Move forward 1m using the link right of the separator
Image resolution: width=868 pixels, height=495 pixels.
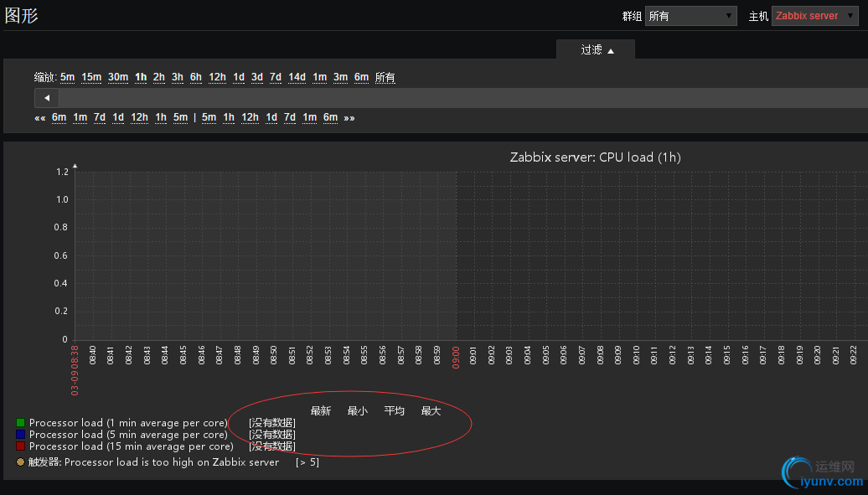[x=309, y=117]
